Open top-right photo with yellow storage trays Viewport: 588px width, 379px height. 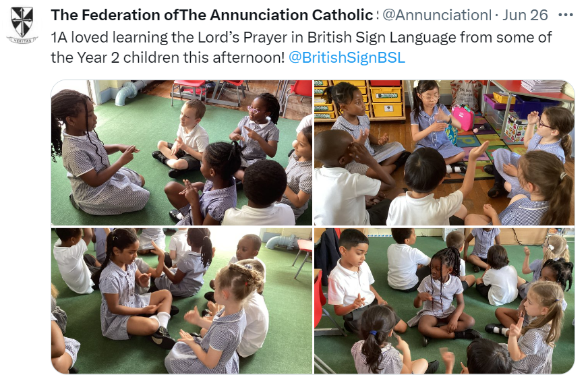tap(444, 152)
